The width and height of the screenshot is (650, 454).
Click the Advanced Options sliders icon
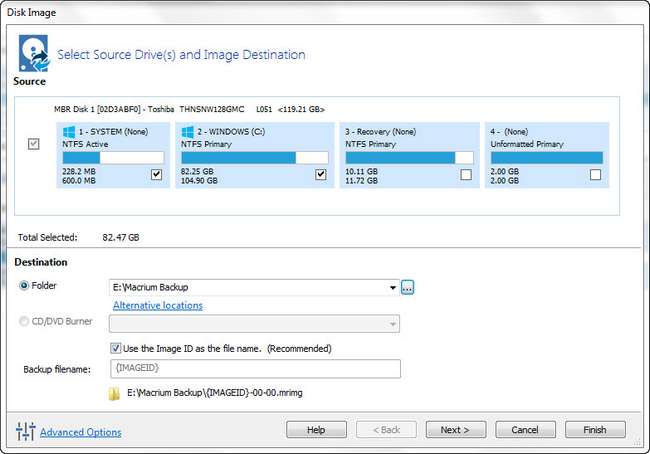point(26,431)
